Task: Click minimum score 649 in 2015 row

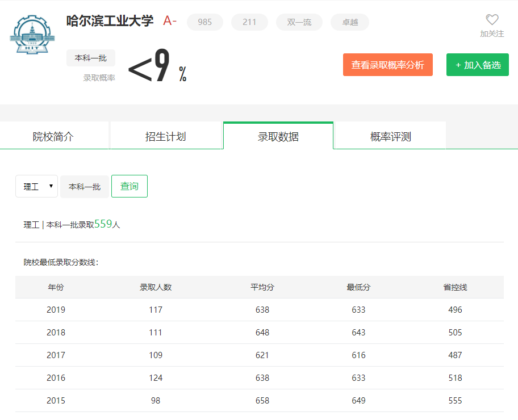Action: tap(358, 401)
